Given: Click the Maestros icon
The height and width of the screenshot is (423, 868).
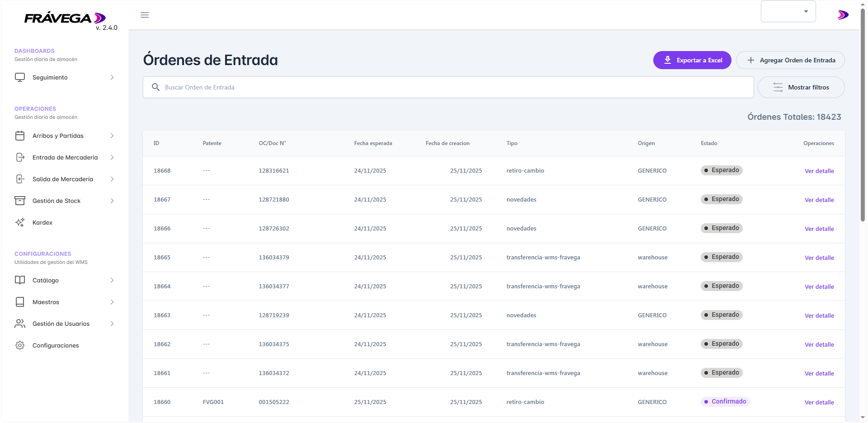Looking at the screenshot, I should coord(20,302).
